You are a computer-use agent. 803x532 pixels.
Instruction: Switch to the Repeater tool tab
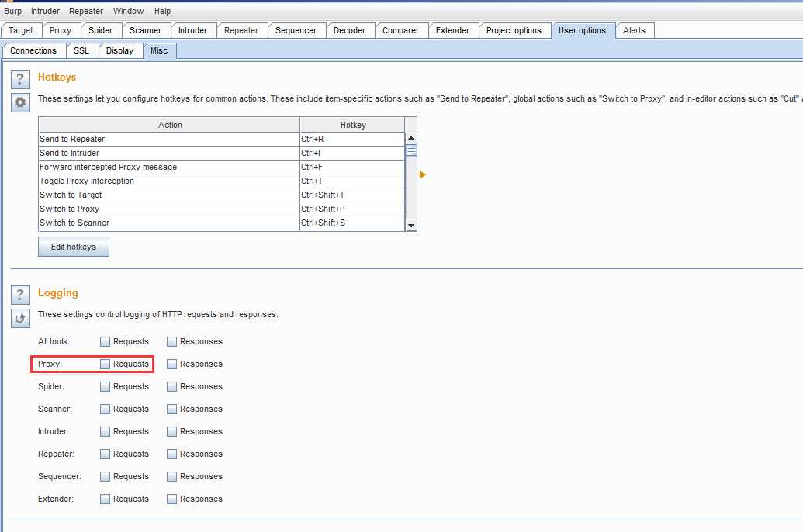[241, 31]
